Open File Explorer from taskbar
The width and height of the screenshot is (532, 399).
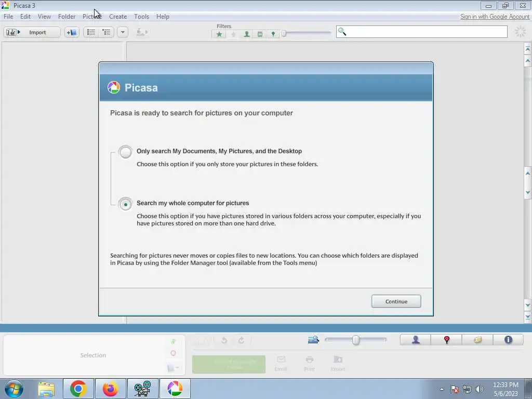[46, 389]
